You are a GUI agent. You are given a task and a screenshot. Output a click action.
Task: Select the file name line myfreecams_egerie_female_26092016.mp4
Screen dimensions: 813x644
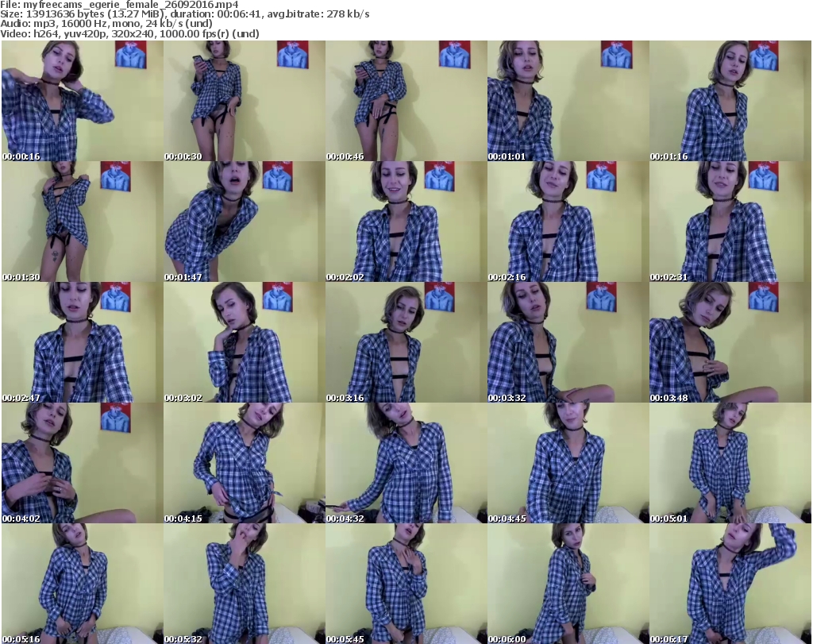pos(119,5)
